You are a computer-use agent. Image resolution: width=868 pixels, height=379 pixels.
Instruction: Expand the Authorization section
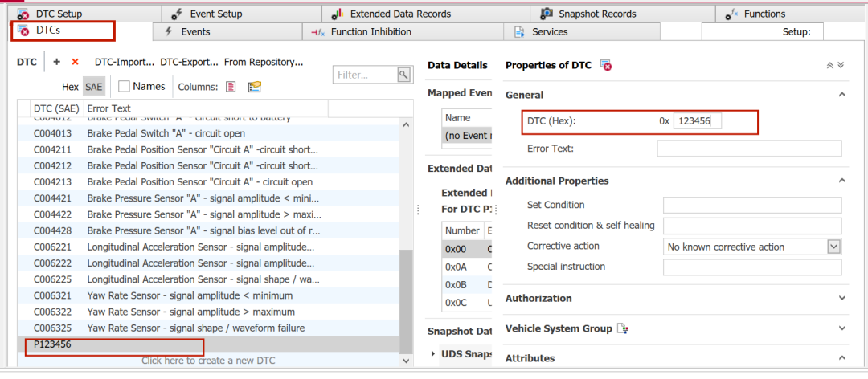841,299
